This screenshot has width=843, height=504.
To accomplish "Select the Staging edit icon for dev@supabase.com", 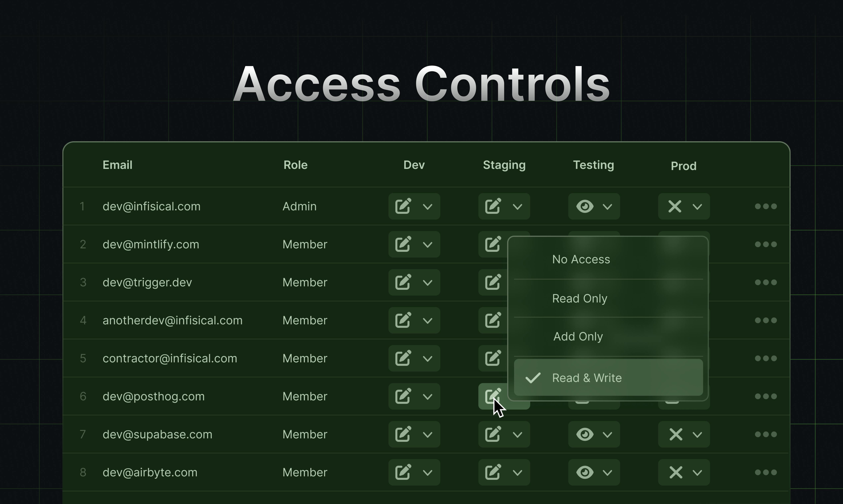I will pos(493,434).
